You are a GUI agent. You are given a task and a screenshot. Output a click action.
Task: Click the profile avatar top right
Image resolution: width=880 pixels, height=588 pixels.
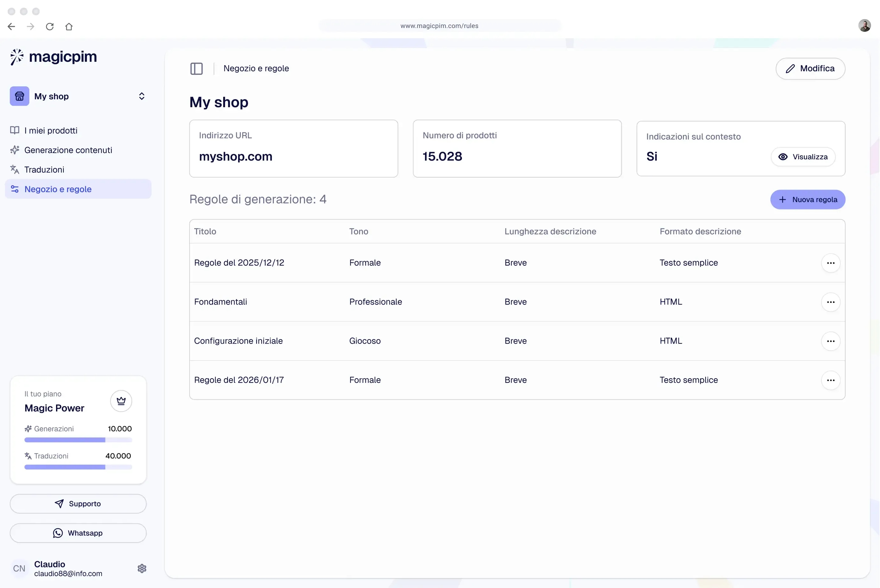[x=864, y=25]
